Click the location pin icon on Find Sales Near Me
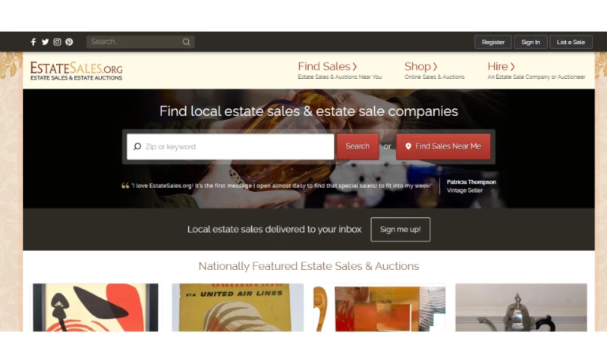Viewport: 607px width, 364px height. click(x=408, y=146)
